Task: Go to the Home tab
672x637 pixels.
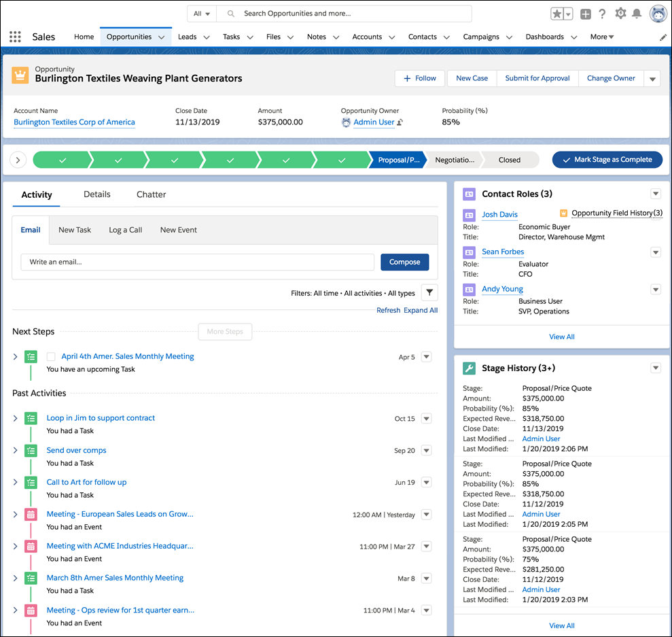Action: click(84, 37)
